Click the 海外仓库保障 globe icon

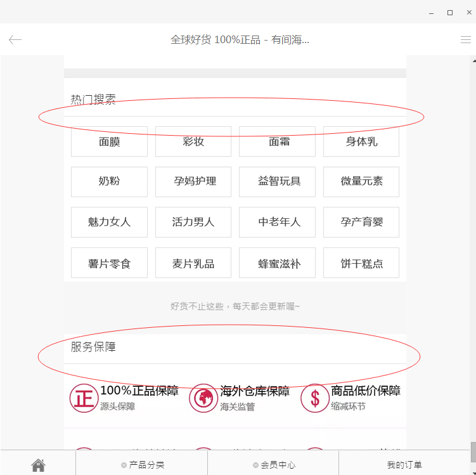click(x=203, y=398)
